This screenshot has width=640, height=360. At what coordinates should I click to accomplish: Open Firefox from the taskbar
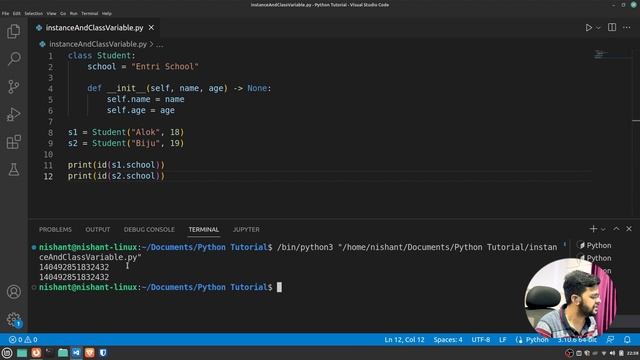36,352
